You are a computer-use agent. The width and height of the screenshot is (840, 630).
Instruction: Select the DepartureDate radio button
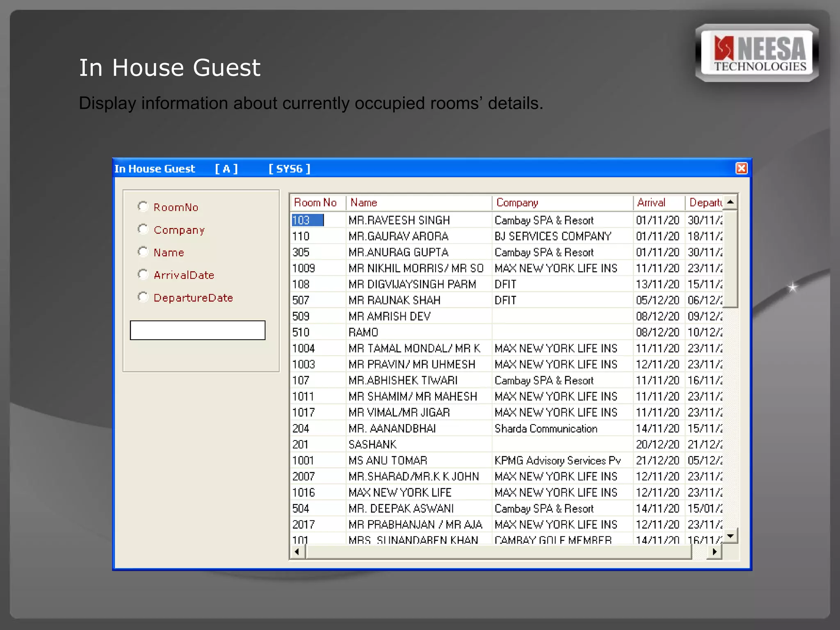pyautogui.click(x=143, y=297)
